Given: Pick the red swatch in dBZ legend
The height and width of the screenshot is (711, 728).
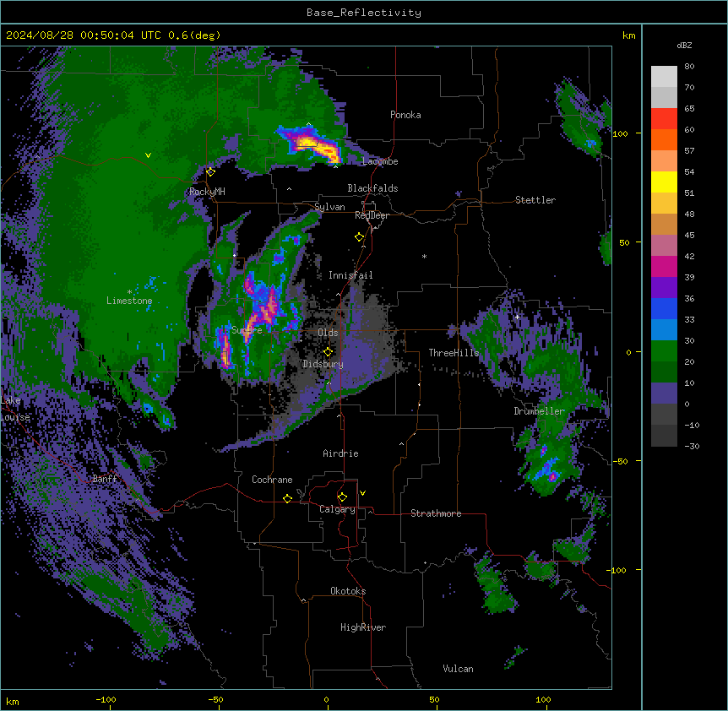Looking at the screenshot, I should tap(664, 118).
